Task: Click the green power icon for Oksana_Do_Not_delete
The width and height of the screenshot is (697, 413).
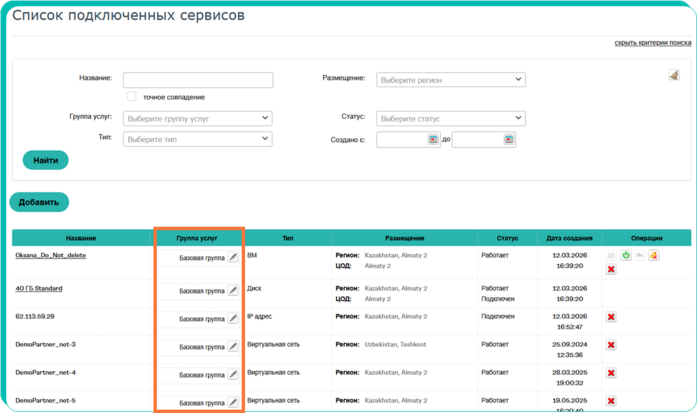Action: coord(626,256)
